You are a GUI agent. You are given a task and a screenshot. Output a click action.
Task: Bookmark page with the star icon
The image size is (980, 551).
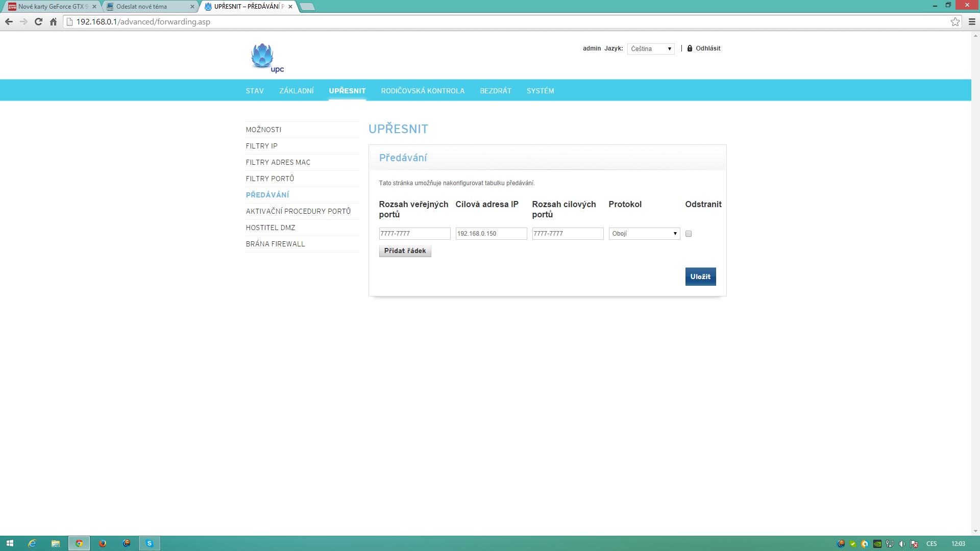pyautogui.click(x=955, y=22)
